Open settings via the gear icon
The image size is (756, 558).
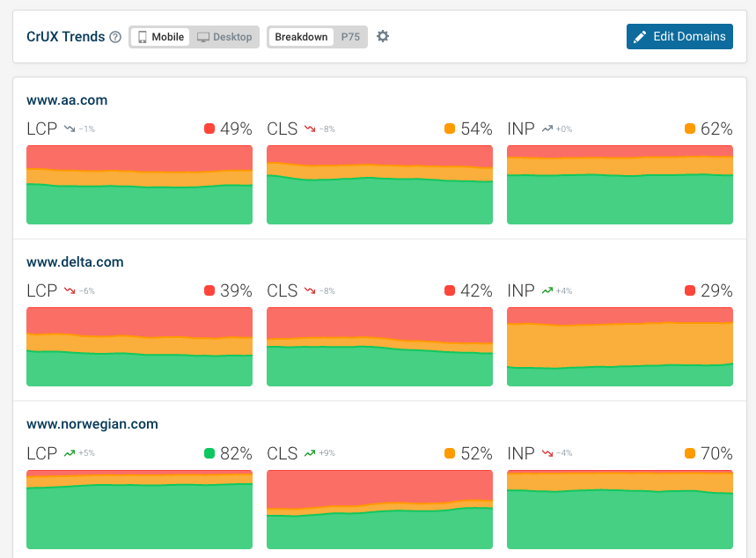tap(383, 37)
